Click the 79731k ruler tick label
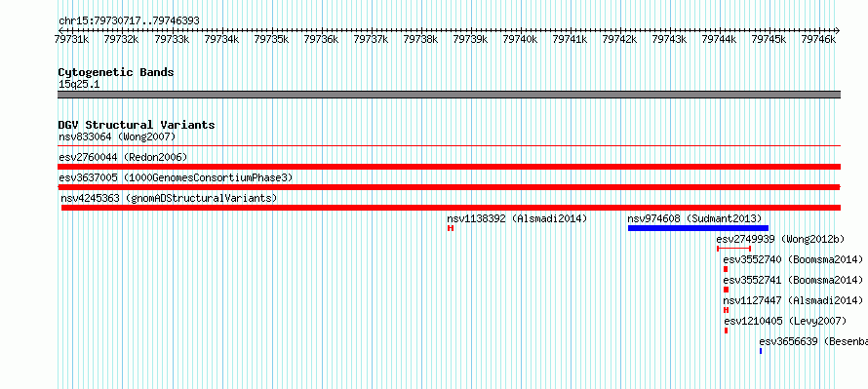The image size is (868, 389). pyautogui.click(x=71, y=39)
